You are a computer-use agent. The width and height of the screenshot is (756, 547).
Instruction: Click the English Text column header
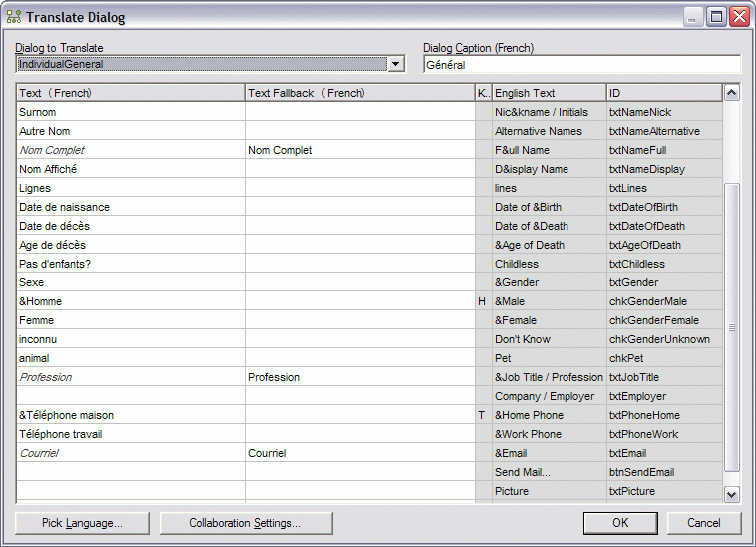click(549, 93)
